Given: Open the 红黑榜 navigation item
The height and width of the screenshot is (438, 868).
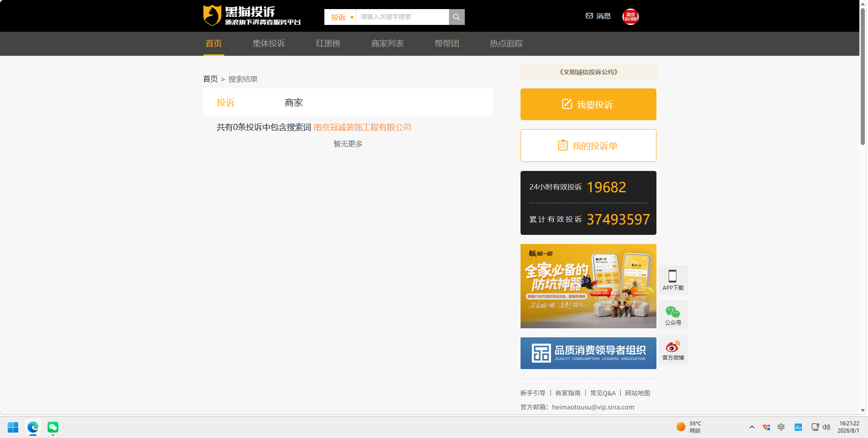Looking at the screenshot, I should point(328,44).
